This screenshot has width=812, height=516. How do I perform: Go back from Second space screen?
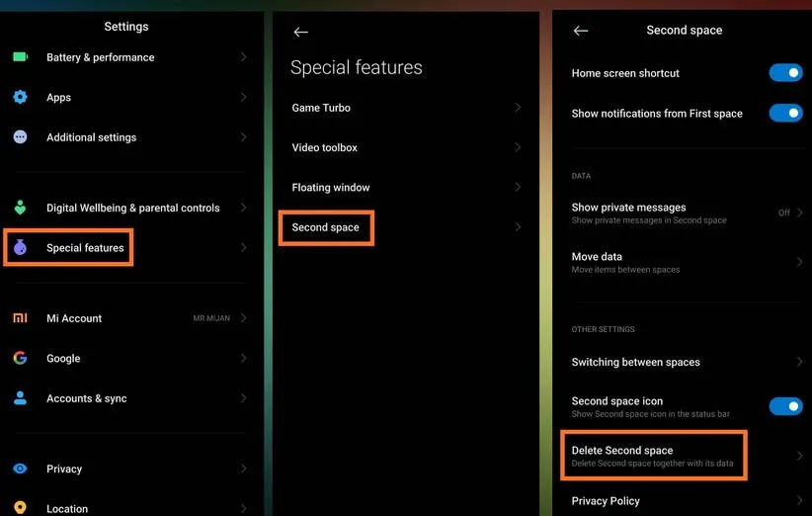pyautogui.click(x=581, y=31)
